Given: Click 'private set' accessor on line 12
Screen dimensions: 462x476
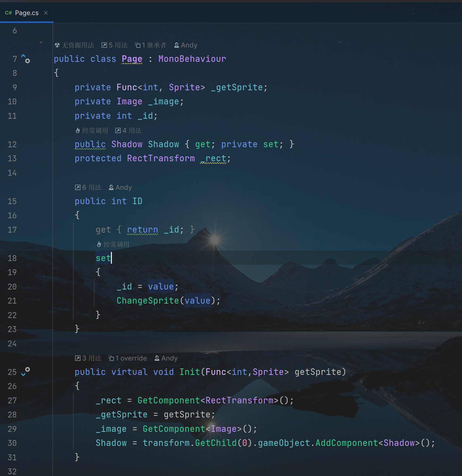Looking at the screenshot, I should [250, 144].
